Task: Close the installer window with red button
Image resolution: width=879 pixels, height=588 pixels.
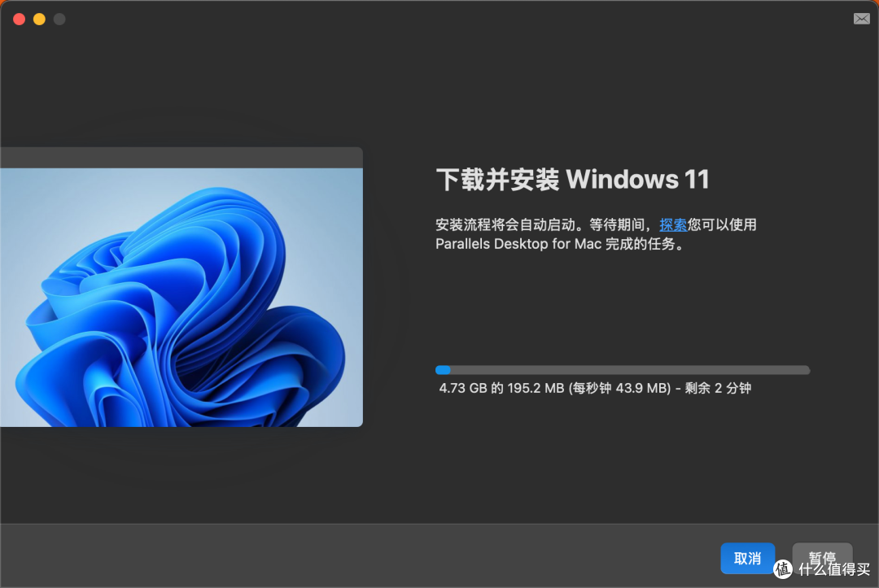Action: click(x=19, y=19)
